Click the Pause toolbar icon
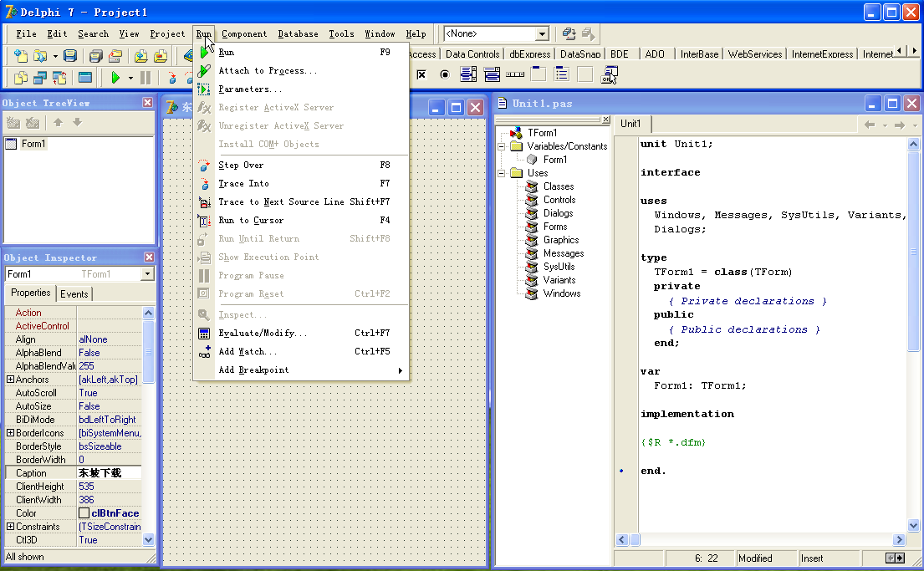 (x=145, y=77)
